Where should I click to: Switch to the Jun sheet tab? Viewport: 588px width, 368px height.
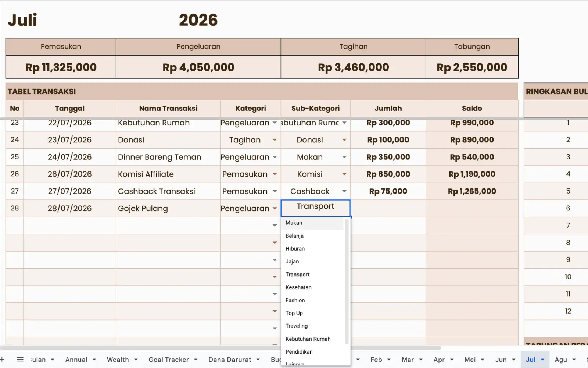(x=501, y=360)
